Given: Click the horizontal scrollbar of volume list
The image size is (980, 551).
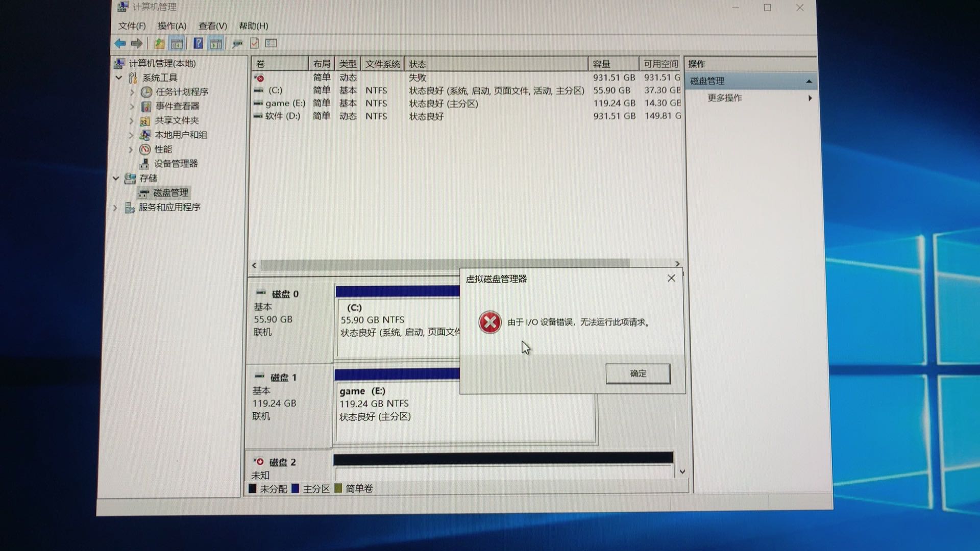Looking at the screenshot, I should (x=444, y=264).
